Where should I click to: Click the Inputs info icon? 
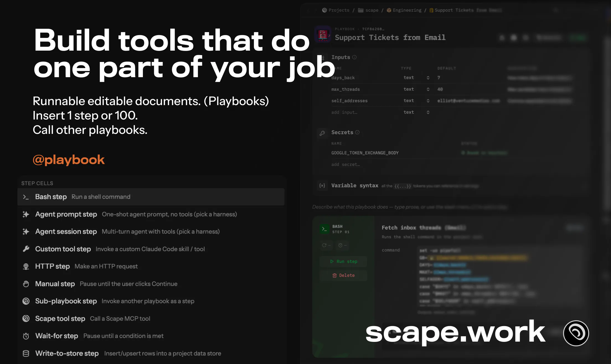click(354, 57)
